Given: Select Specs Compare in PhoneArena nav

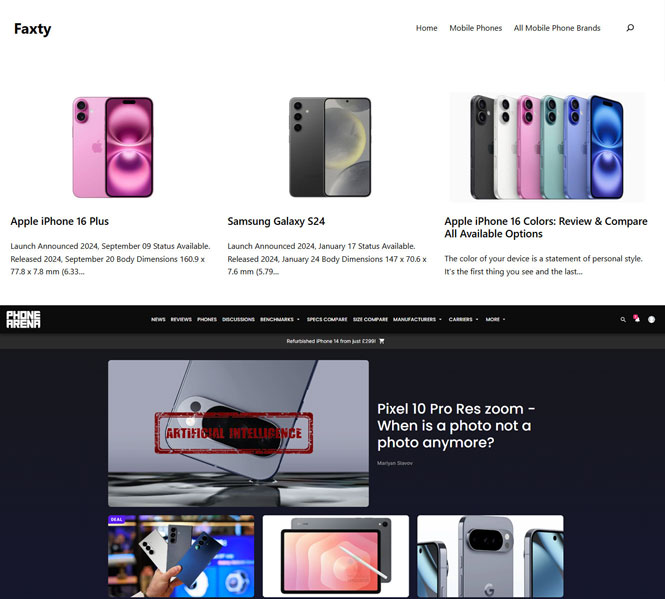Looking at the screenshot, I should click(327, 319).
